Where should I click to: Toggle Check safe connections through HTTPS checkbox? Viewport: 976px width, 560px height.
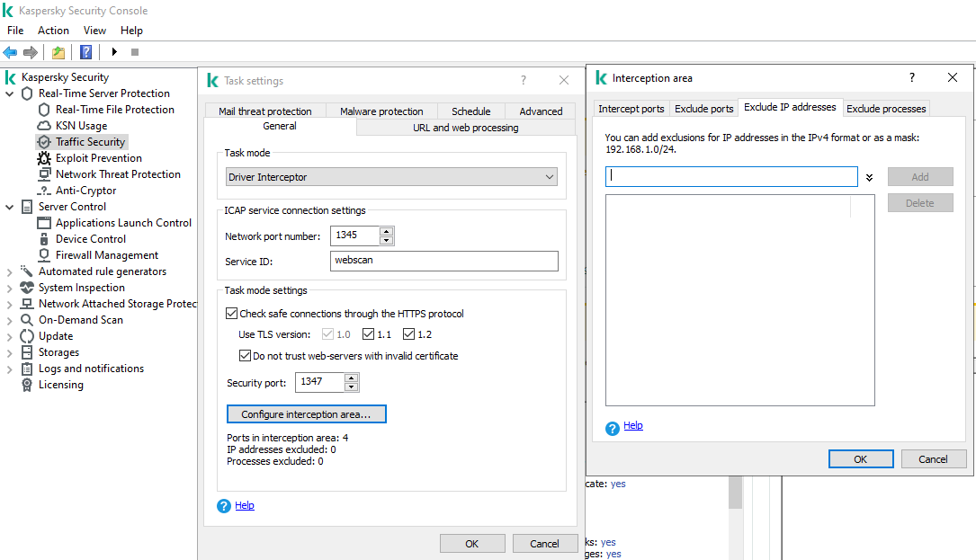coord(231,314)
